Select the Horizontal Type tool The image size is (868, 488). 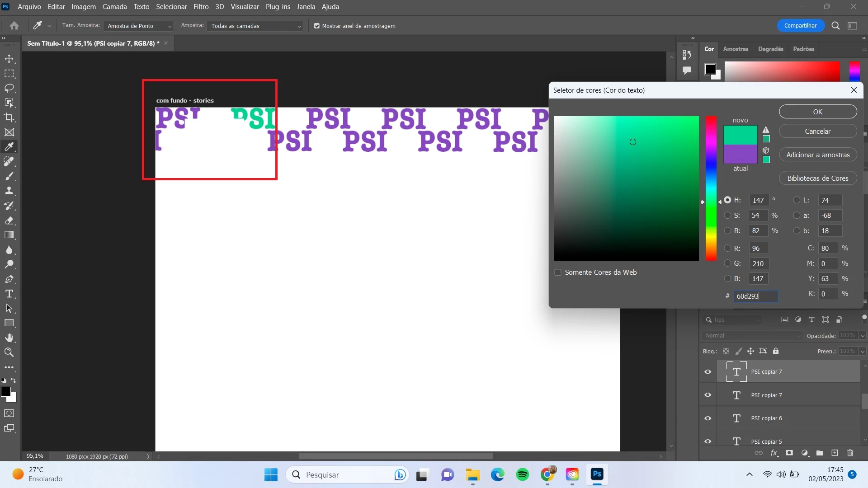point(9,294)
